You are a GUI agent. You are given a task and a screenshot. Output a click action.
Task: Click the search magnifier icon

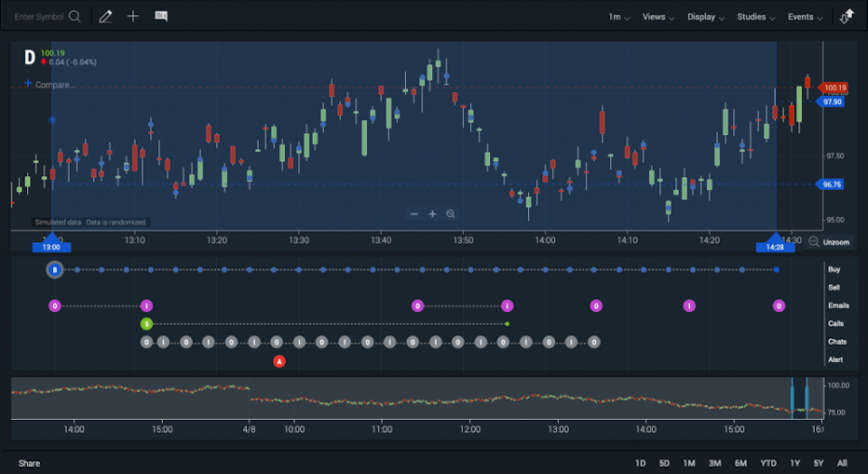[x=75, y=16]
